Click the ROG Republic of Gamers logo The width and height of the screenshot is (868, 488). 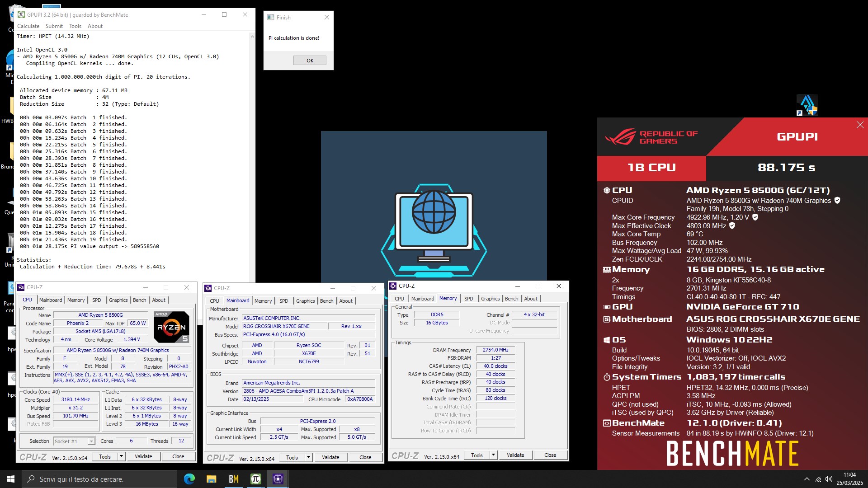tap(651, 137)
